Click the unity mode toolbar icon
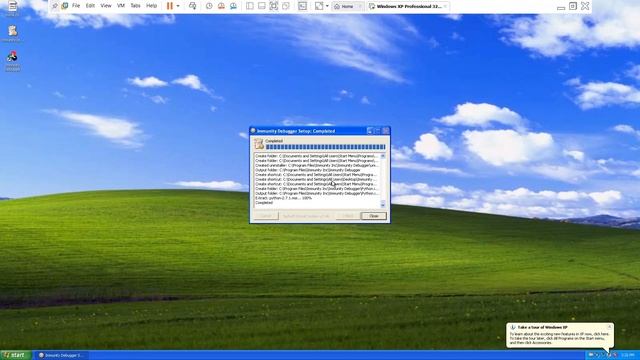This screenshot has height=360, width=640. 286,6
